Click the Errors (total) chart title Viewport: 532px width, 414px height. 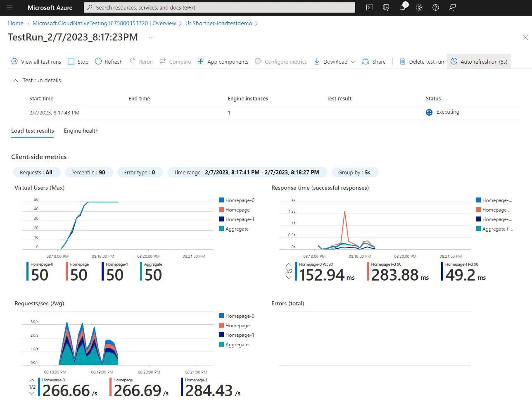(x=288, y=303)
